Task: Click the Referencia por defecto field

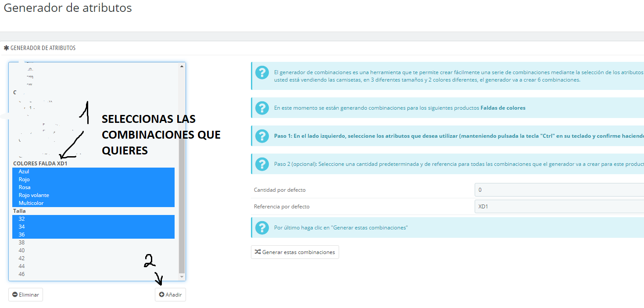Action: point(559,207)
